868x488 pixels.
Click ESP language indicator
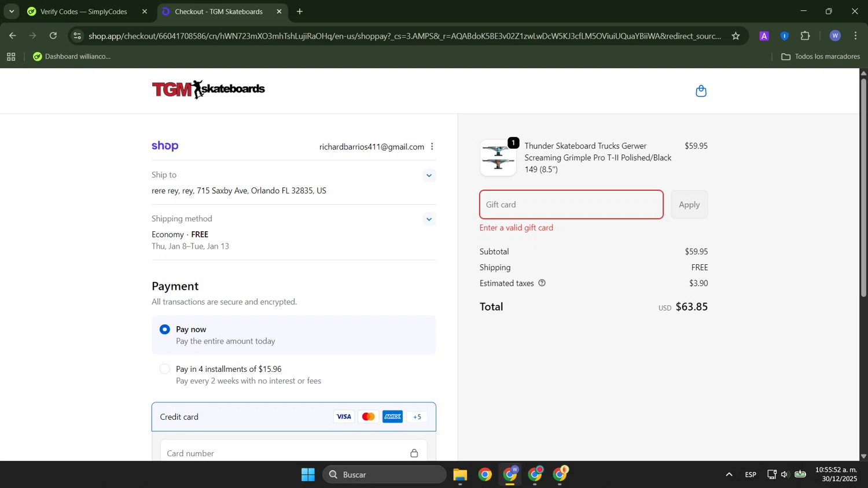tap(751, 475)
